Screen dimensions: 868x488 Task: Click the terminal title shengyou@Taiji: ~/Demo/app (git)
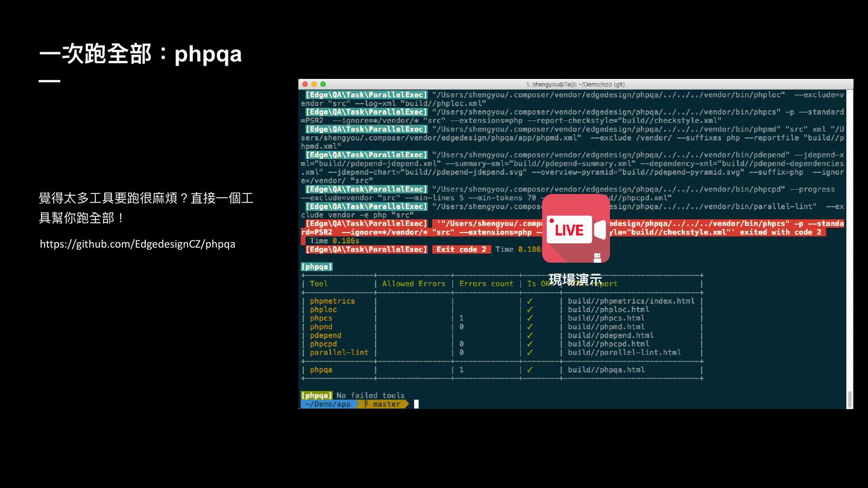pos(576,84)
